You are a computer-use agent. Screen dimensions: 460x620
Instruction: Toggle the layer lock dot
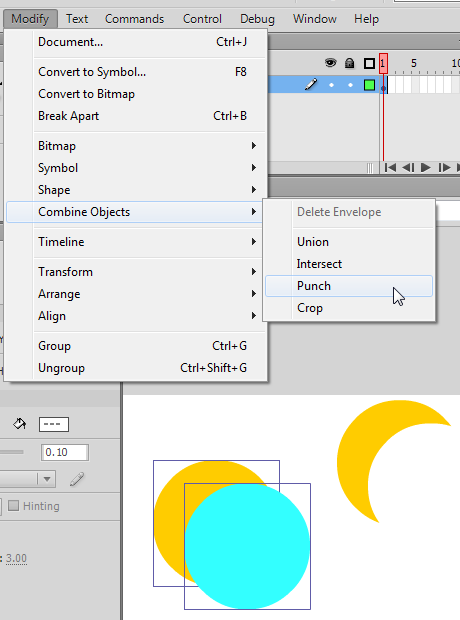click(350, 85)
